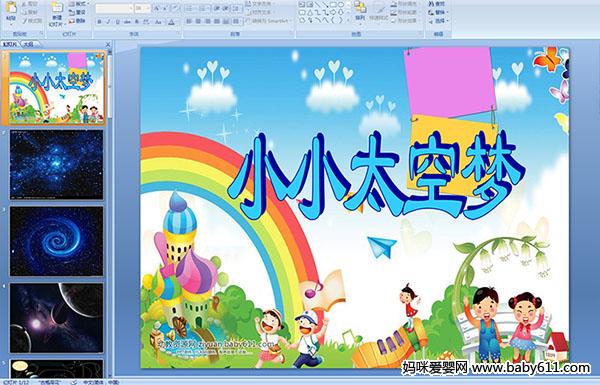Toggle strikethrough text formatting
The height and width of the screenshot is (385, 600).
127,22
